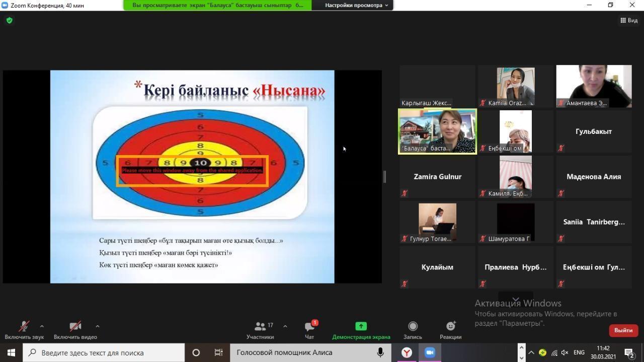Open the Чат chat panel
The width and height of the screenshot is (644, 362).
point(309,330)
